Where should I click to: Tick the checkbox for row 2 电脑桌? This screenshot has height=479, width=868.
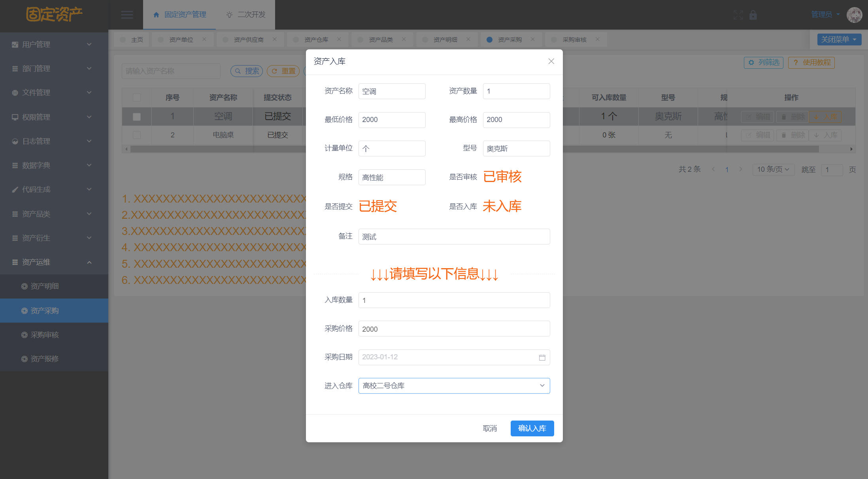tap(137, 135)
